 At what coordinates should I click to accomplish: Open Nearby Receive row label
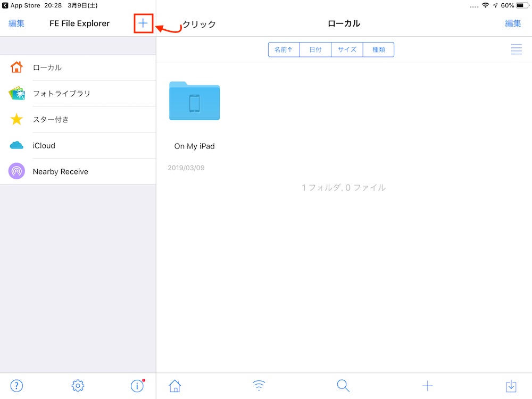(x=61, y=172)
